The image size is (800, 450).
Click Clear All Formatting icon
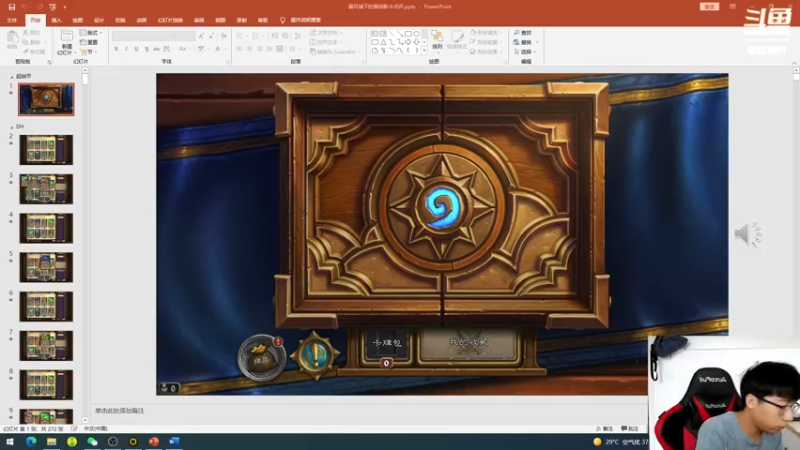coord(223,36)
